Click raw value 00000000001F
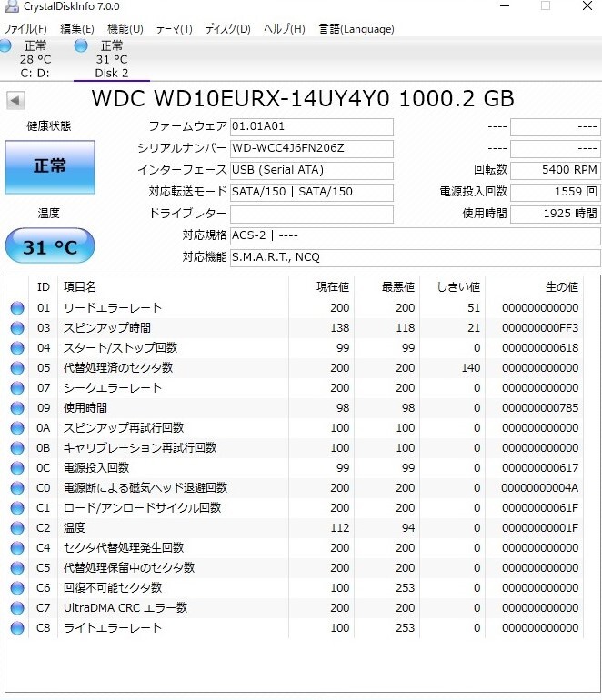602x700 pixels. pos(540,528)
